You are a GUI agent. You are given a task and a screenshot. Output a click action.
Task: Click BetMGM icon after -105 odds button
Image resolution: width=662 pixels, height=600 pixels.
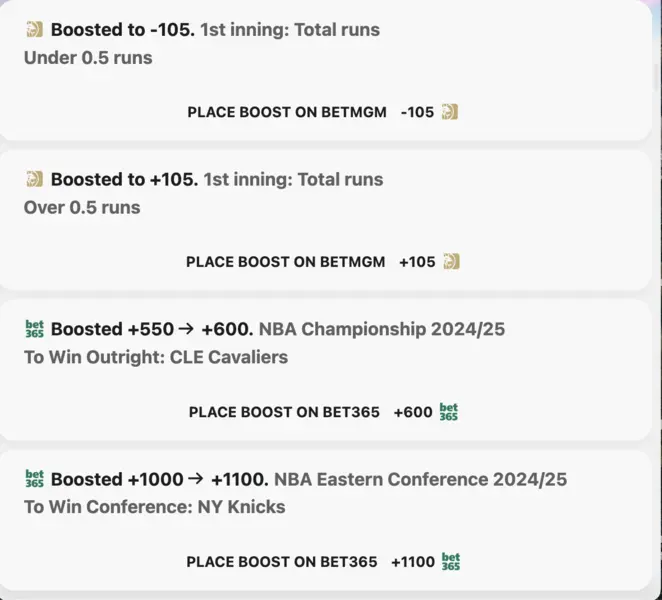coord(450,112)
